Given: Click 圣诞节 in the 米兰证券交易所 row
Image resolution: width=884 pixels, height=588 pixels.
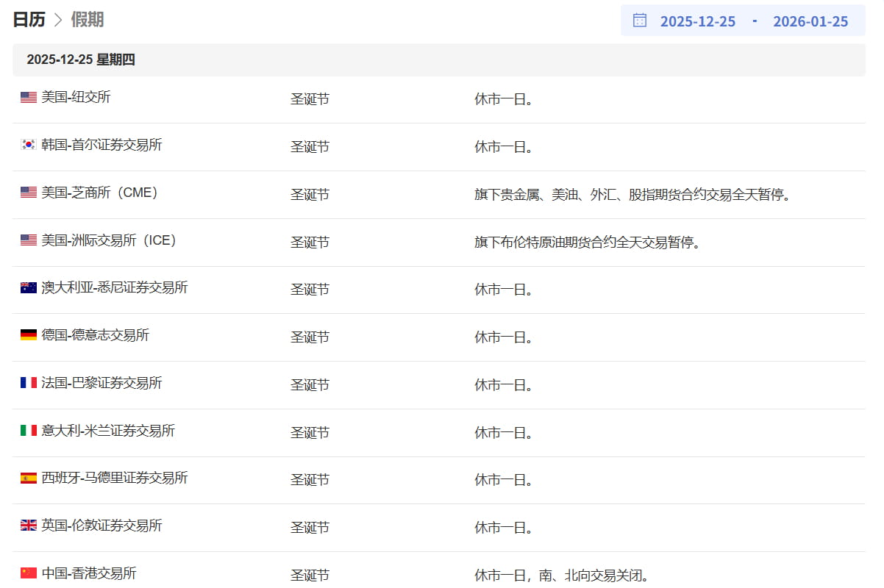Looking at the screenshot, I should 310,433.
